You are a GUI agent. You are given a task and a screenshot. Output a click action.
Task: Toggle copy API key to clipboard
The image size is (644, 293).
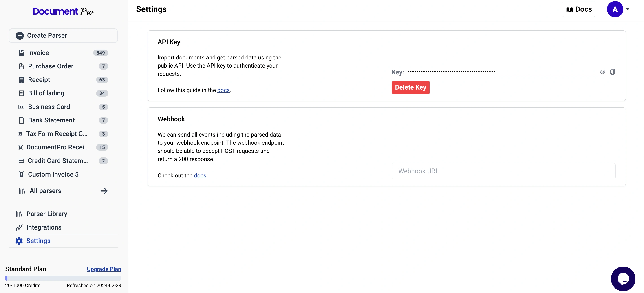point(612,72)
